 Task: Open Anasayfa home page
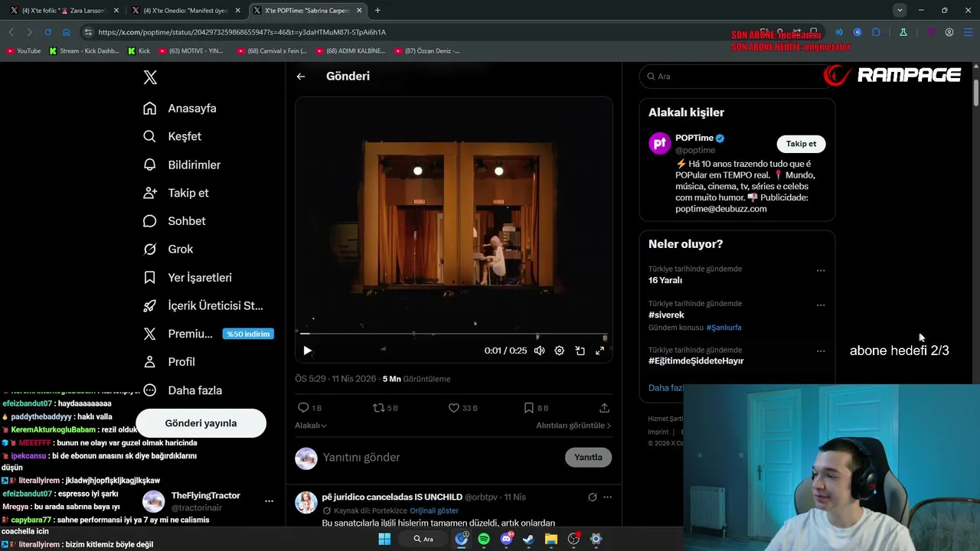(180, 108)
